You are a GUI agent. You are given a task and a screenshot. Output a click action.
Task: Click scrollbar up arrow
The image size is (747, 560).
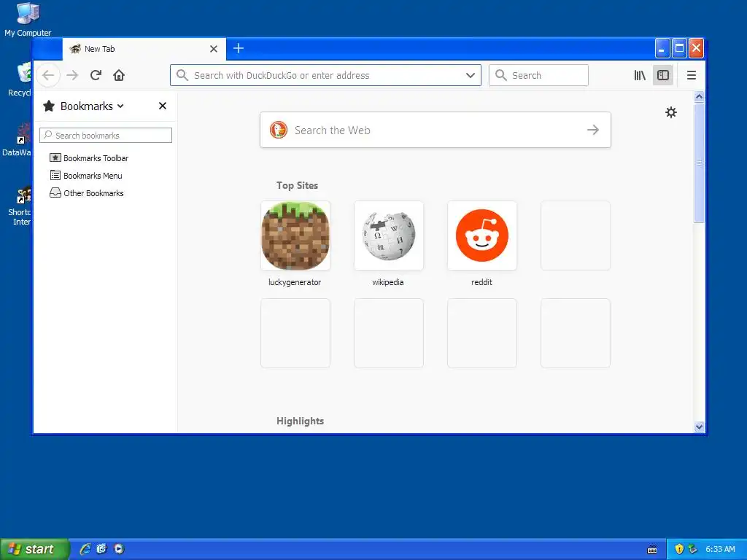click(699, 96)
